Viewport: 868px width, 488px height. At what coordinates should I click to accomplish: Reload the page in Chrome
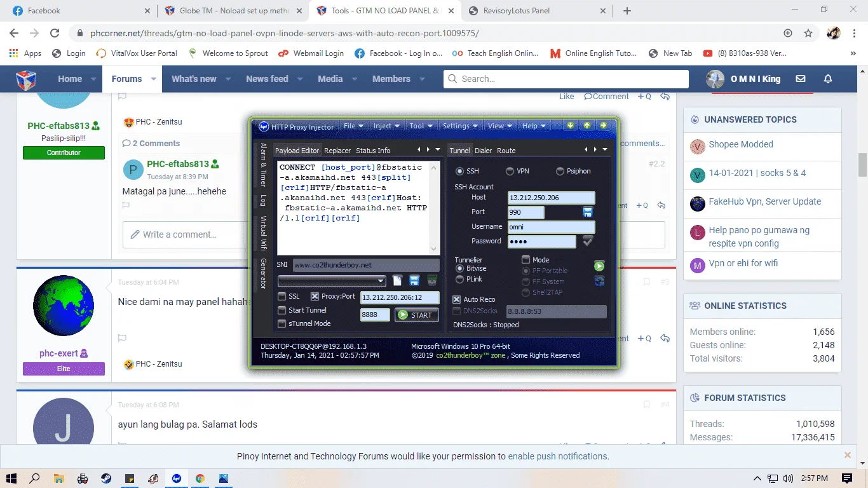coord(55,33)
